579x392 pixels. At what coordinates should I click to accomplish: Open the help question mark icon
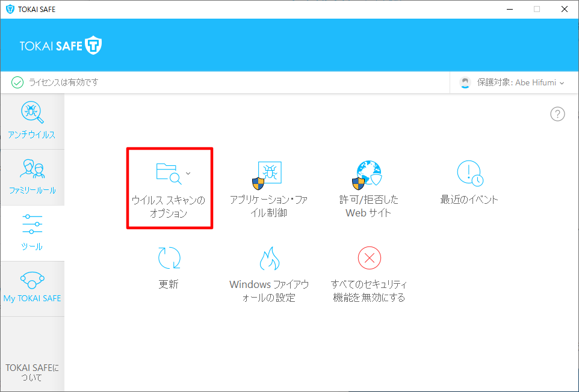[x=557, y=114]
